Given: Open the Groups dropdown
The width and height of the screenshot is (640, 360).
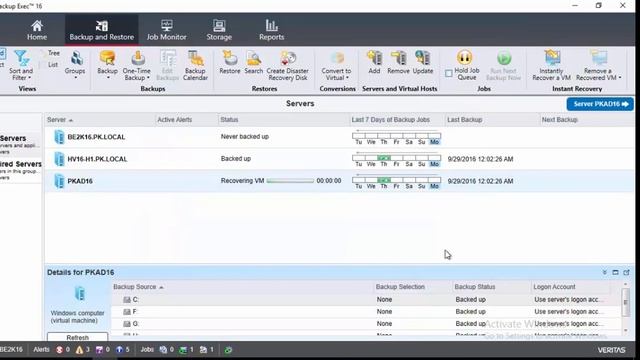Looking at the screenshot, I should pos(75,64).
